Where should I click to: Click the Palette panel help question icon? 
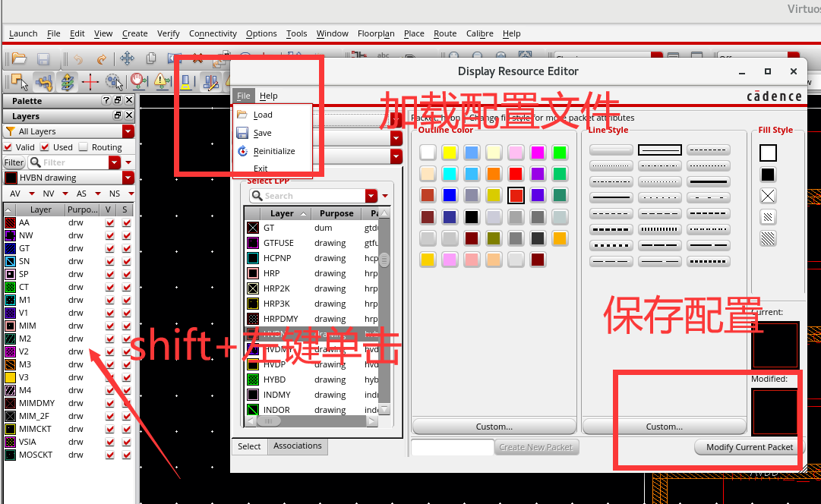tap(106, 100)
